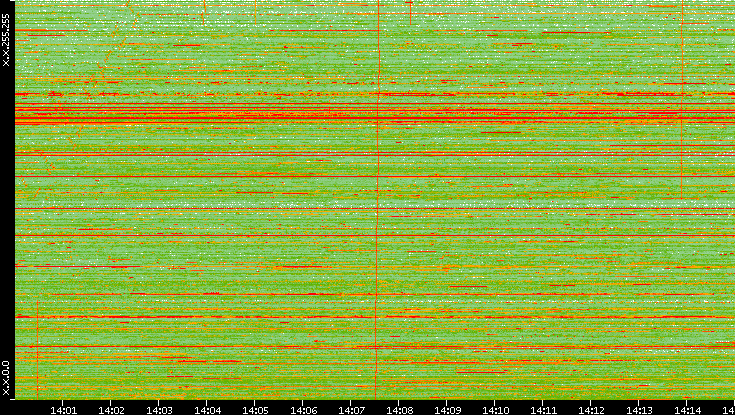Select the 14:03 time axis label
The width and height of the screenshot is (735, 415).
[159, 410]
